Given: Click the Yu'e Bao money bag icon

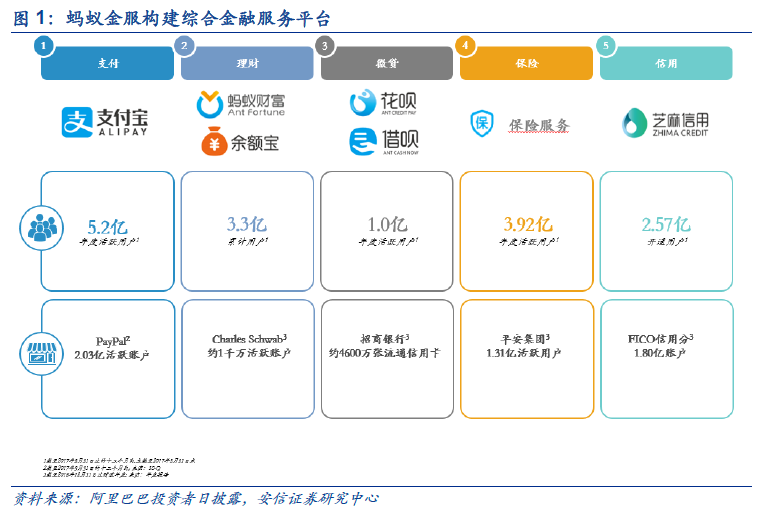Looking at the screenshot, I should click(x=214, y=141).
